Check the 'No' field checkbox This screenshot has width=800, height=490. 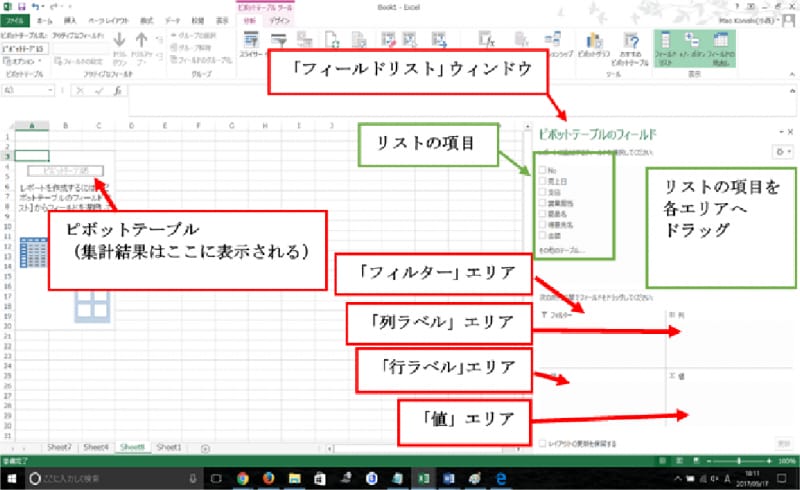[541, 171]
